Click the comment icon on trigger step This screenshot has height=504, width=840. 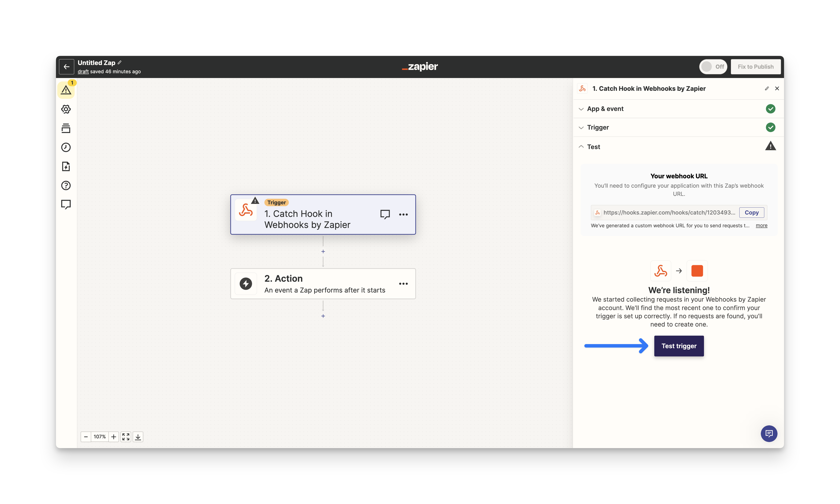tap(384, 214)
